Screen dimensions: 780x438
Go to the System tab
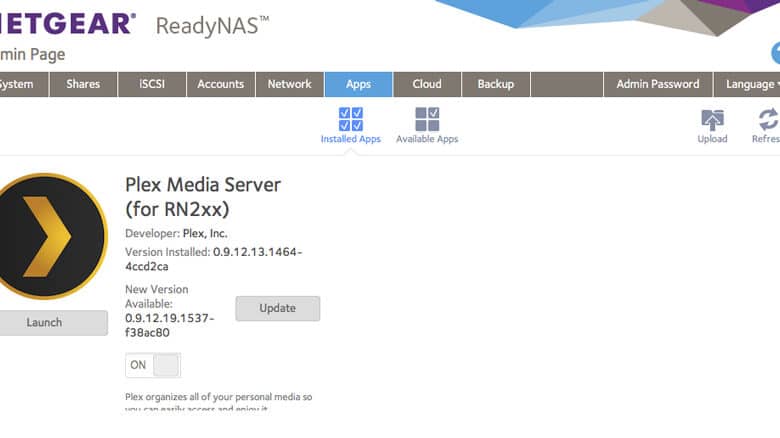23,84
